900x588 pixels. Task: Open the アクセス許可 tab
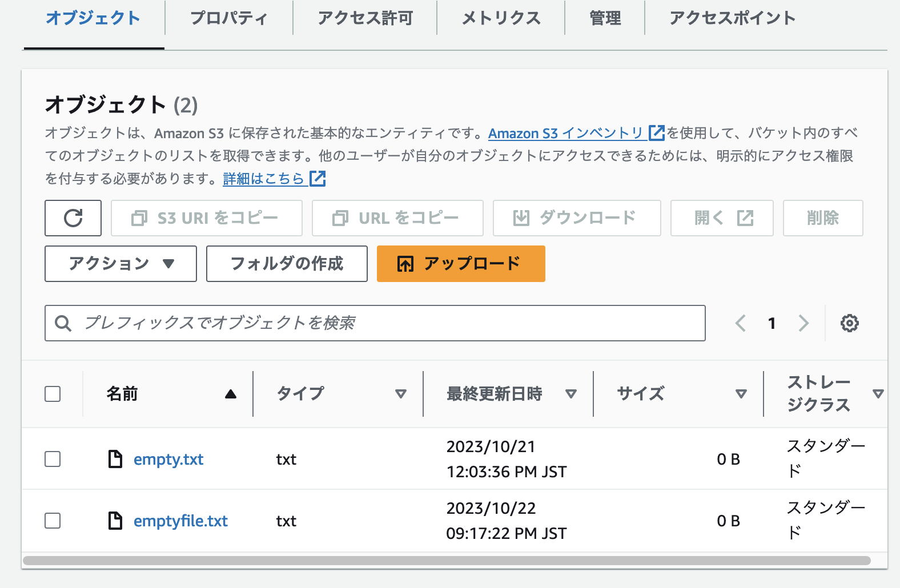(365, 18)
